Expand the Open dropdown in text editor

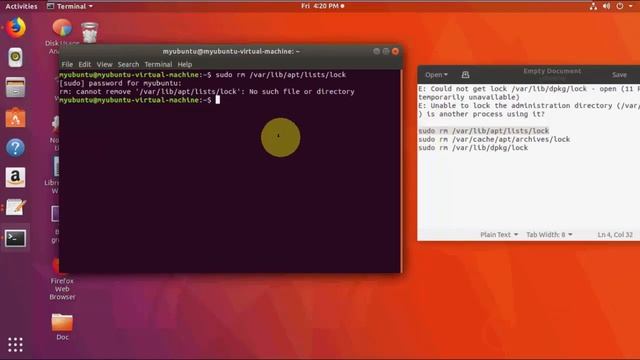tap(436, 75)
